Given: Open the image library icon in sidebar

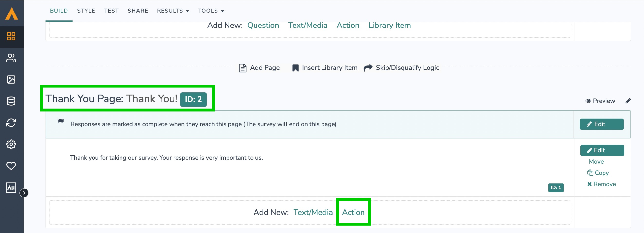Looking at the screenshot, I should [x=11, y=79].
